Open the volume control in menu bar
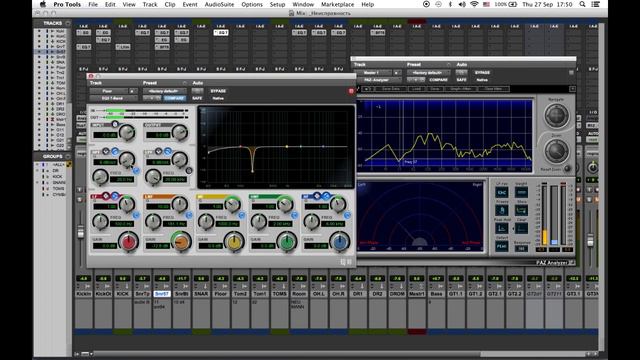Image resolution: width=640 pixels, height=360 pixels. [x=462, y=4]
